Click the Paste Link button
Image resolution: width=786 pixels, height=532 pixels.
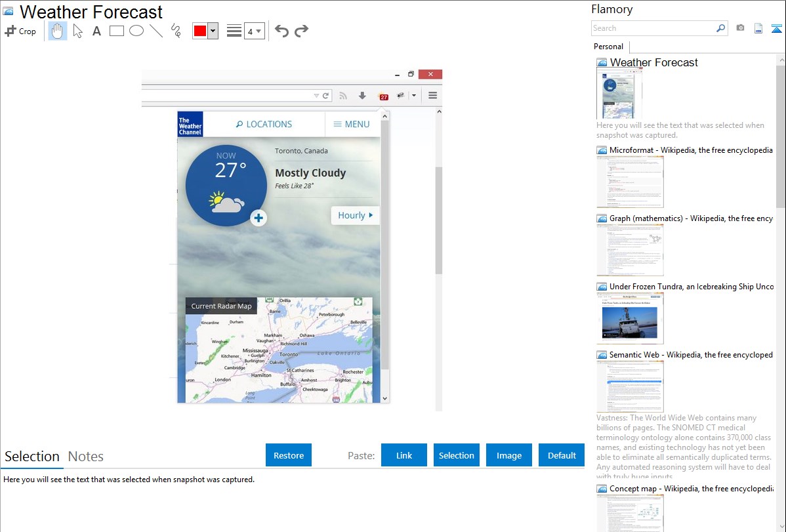point(404,455)
